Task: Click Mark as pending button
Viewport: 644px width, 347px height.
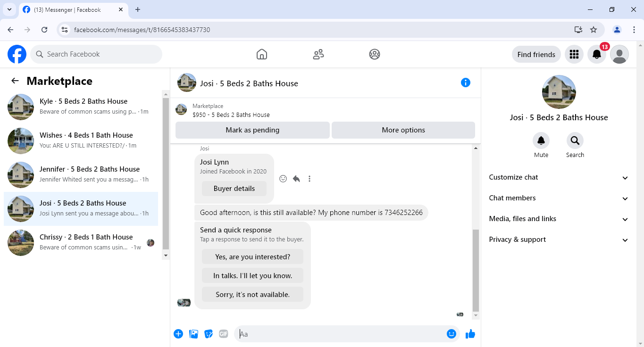Action: [x=252, y=130]
